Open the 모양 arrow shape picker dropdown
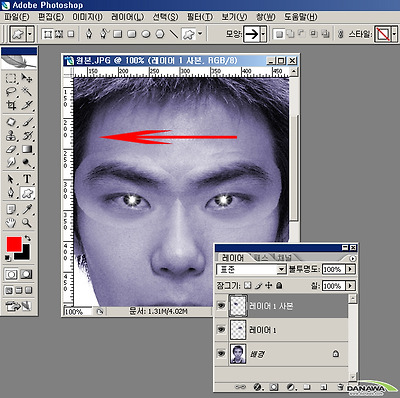This screenshot has width=400, height=398. (263, 34)
